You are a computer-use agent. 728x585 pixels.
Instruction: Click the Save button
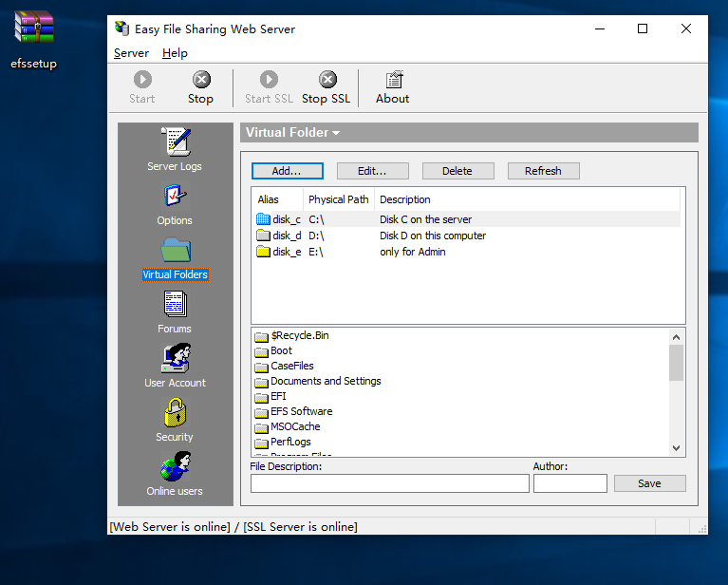[650, 483]
